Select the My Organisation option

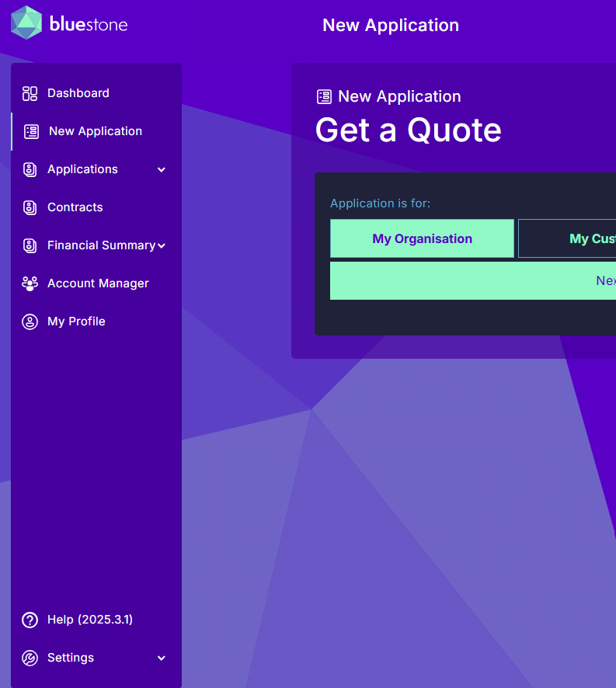422,238
